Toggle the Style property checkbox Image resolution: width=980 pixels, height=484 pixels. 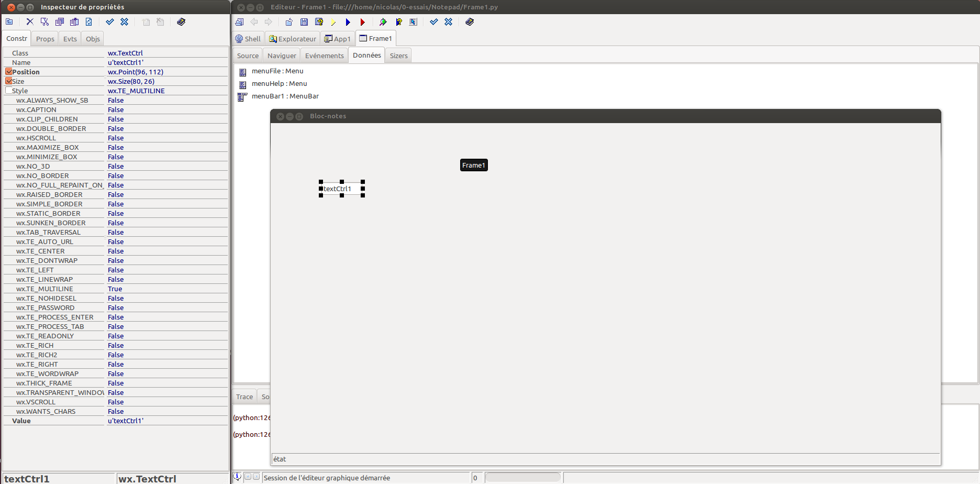coord(8,91)
